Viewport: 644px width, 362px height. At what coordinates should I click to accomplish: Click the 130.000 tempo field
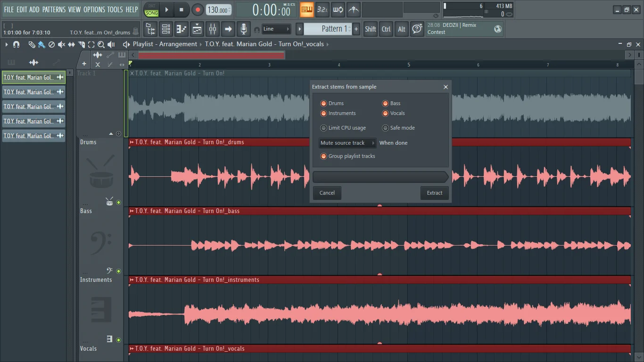219,9
